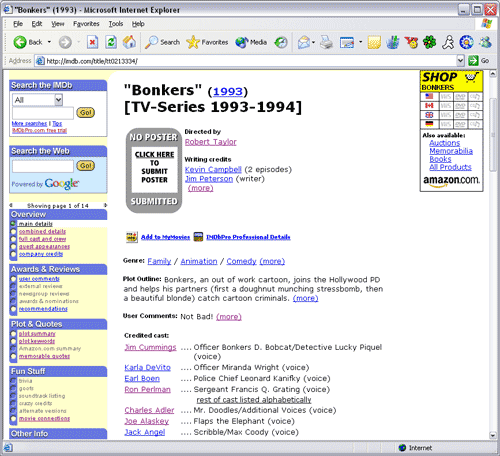Click the Print toolbar icon
The image size is (500, 456).
(326, 42)
